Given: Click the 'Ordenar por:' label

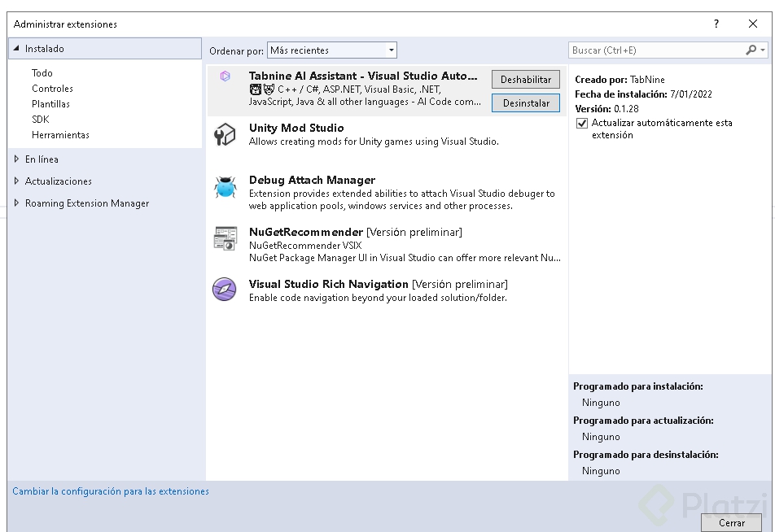Looking at the screenshot, I should pyautogui.click(x=236, y=51).
